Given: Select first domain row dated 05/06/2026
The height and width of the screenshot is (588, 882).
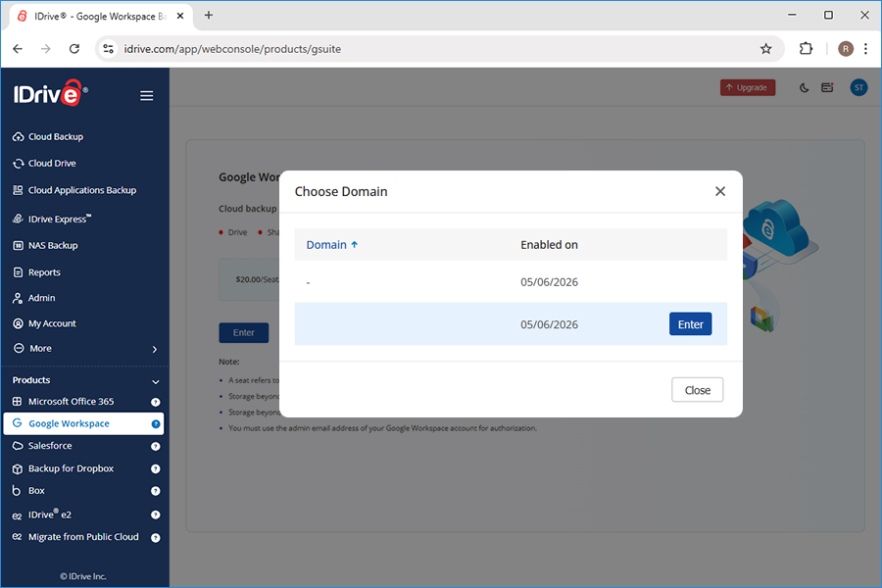Looking at the screenshot, I should (x=511, y=282).
